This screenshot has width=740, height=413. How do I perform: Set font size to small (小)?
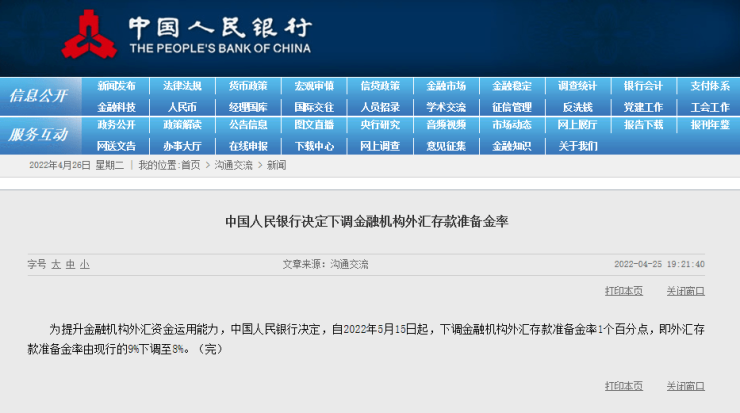[85, 264]
